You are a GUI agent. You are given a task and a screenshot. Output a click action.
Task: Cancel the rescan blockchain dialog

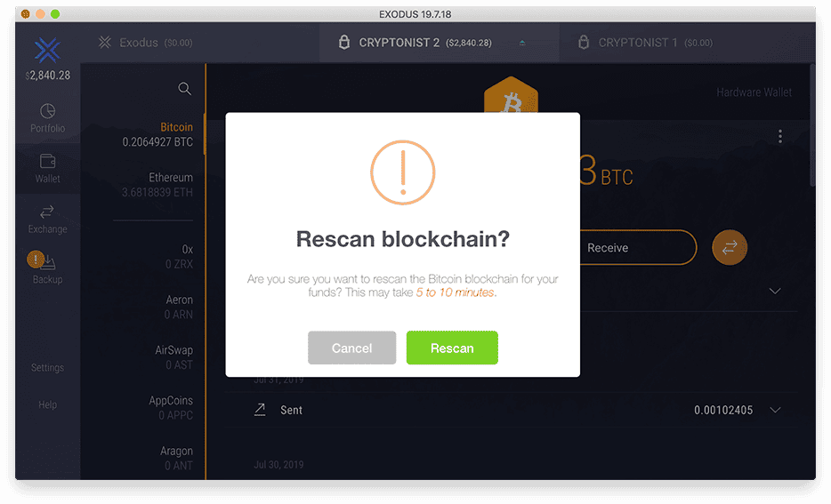click(x=352, y=348)
